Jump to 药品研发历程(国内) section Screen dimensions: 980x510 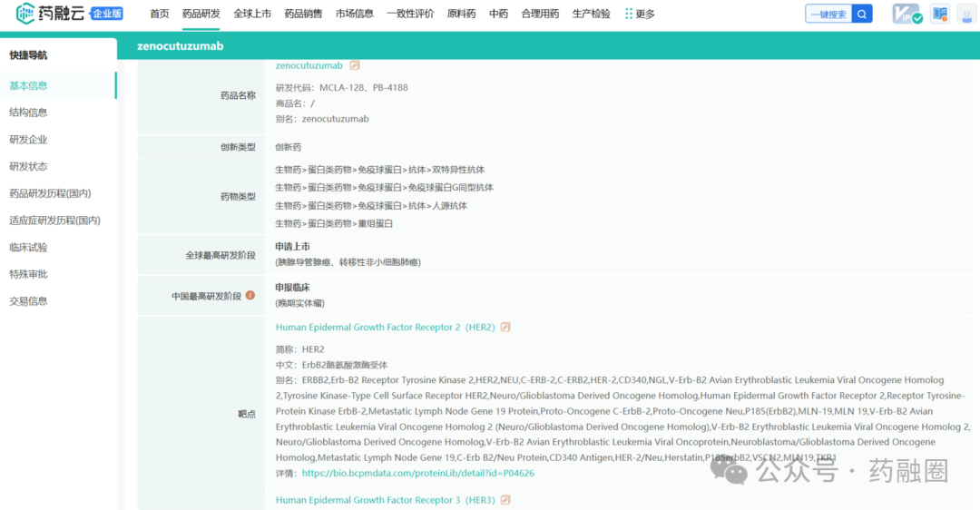click(50, 193)
